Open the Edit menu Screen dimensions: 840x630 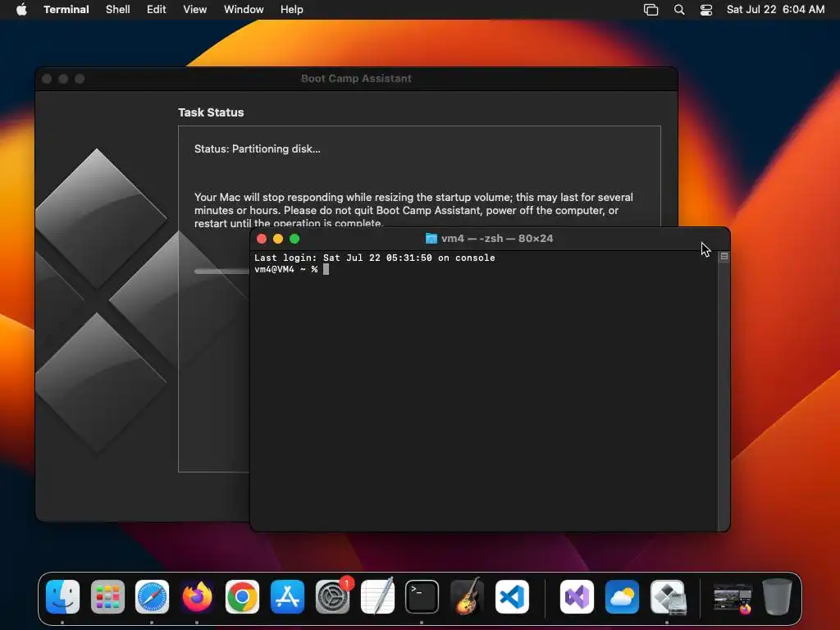pyautogui.click(x=157, y=9)
